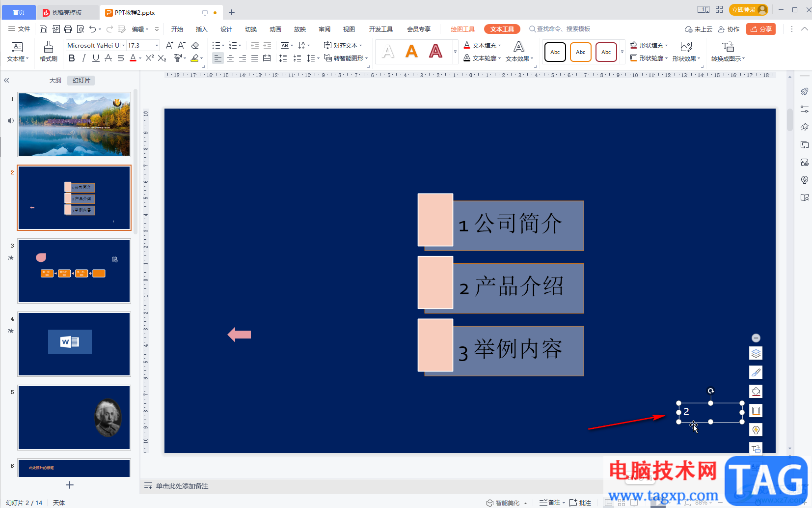Align text left
This screenshot has height=508, width=812.
(218, 58)
